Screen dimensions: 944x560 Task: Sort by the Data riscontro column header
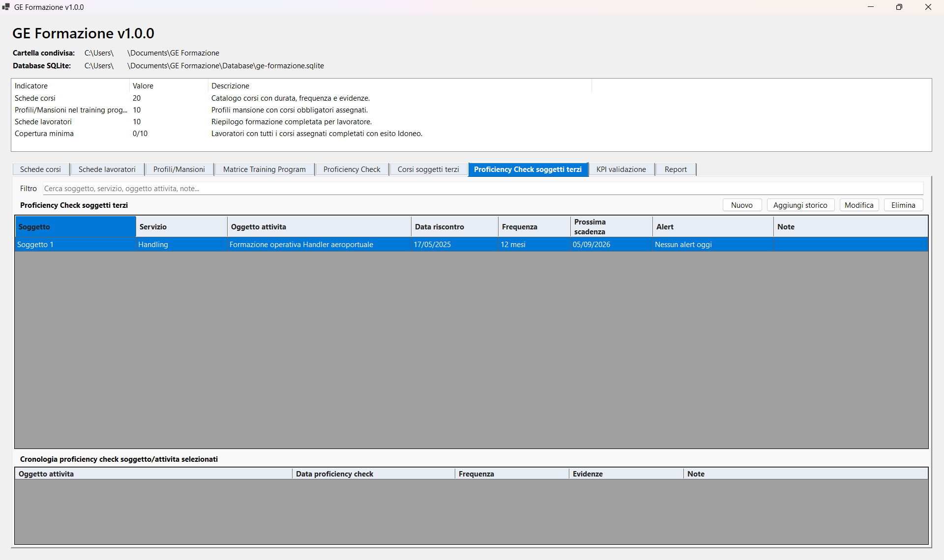pyautogui.click(x=455, y=227)
